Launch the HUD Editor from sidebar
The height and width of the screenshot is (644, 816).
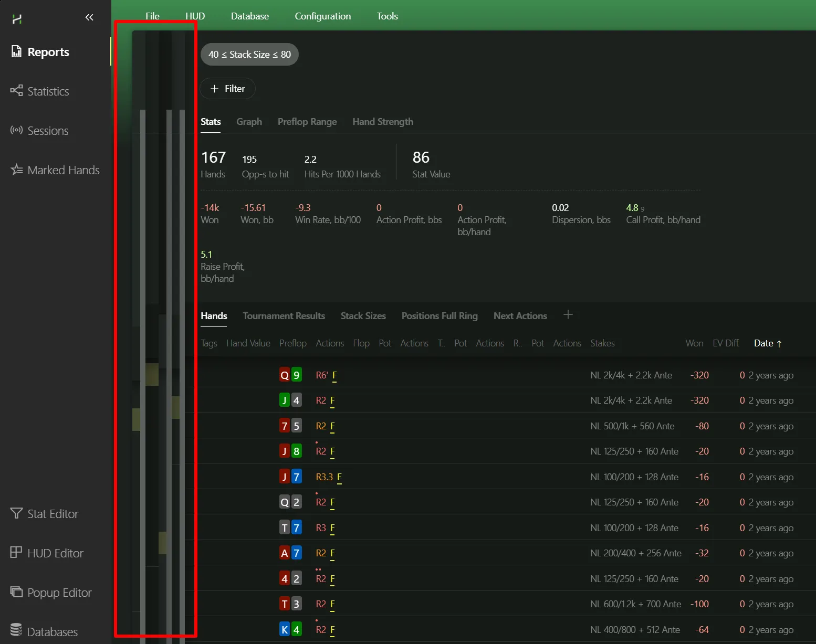coord(17,553)
